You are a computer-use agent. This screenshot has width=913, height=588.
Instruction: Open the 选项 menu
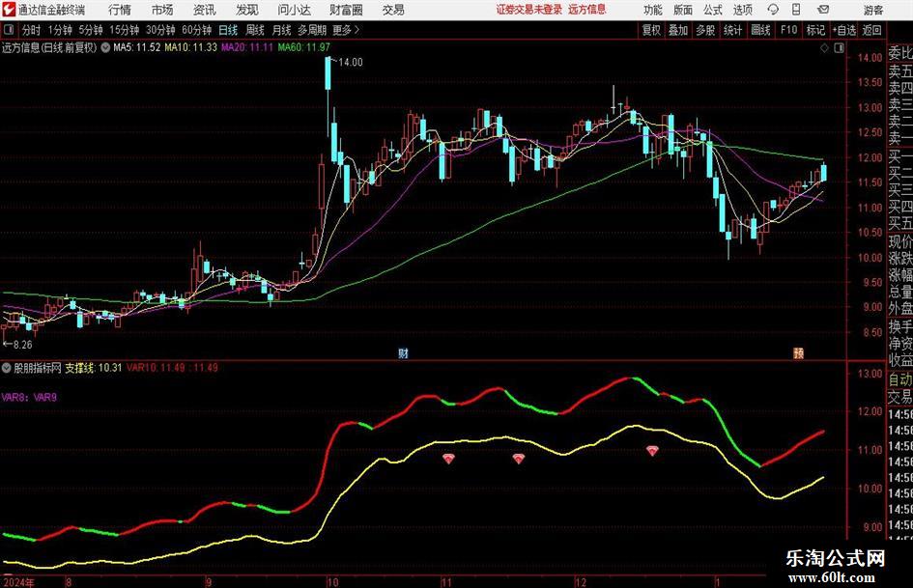click(742, 10)
